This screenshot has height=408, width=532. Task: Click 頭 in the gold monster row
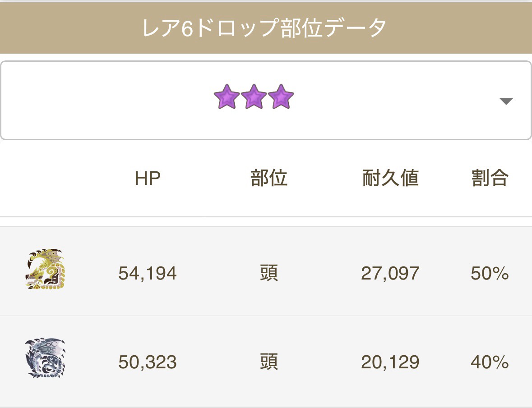pyautogui.click(x=269, y=273)
